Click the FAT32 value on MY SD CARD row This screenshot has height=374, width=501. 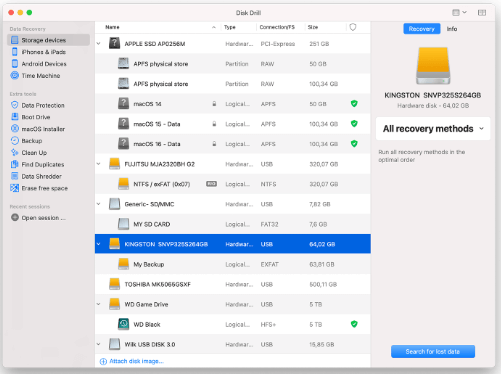269,224
